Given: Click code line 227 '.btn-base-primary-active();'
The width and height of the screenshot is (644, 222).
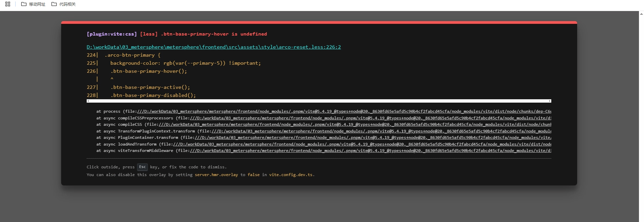Looking at the screenshot, I should (x=150, y=87).
